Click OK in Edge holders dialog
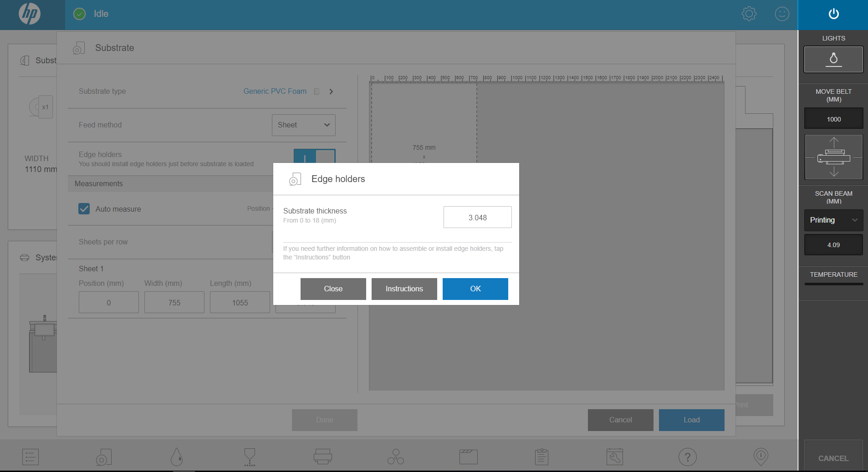The image size is (868, 472). pos(475,289)
